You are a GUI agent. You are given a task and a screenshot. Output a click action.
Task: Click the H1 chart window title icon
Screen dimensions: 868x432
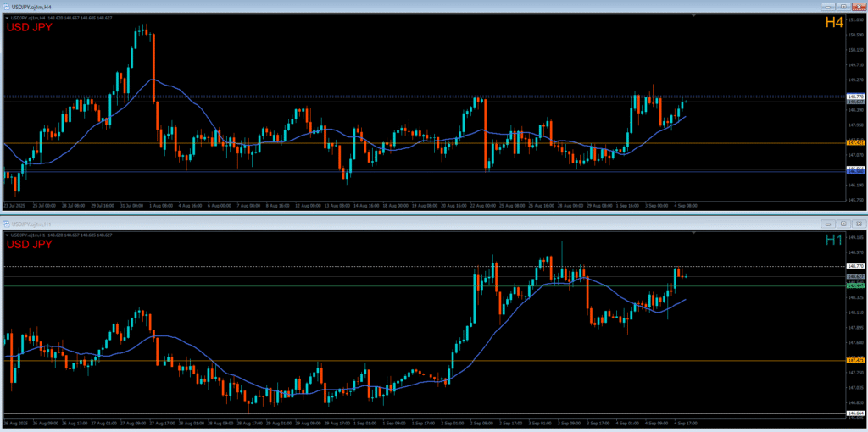pyautogui.click(x=6, y=224)
